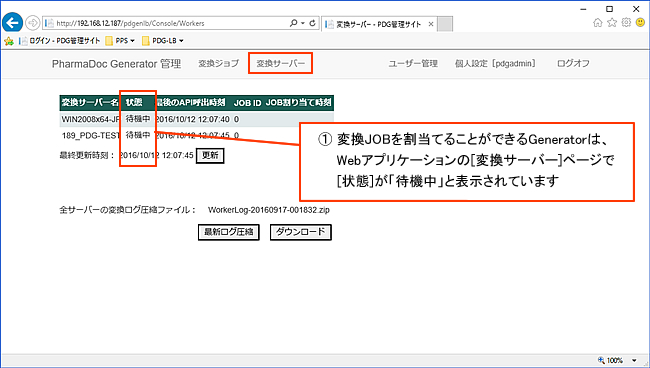Select the WIN2008x64-JP server name cell
Viewport: 650px width, 368px height.
(x=91, y=119)
